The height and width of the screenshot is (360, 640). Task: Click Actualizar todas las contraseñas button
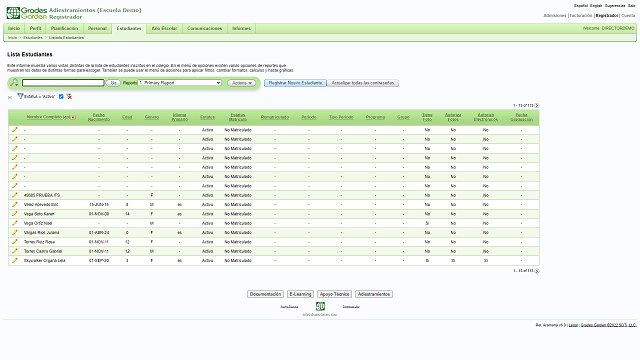pos(363,83)
